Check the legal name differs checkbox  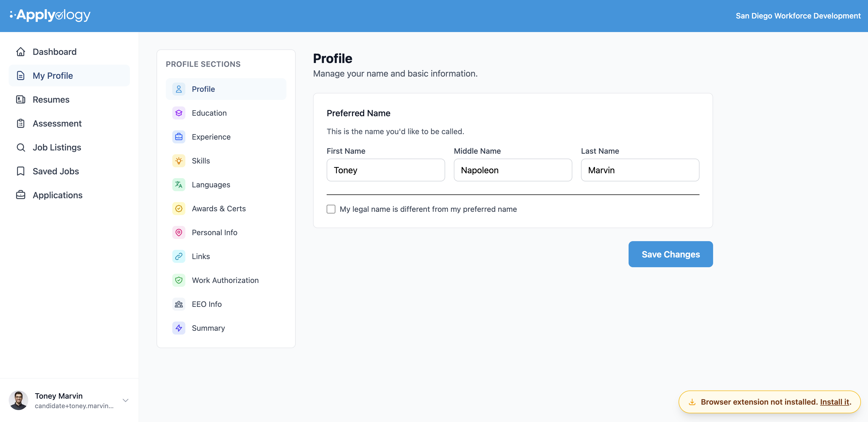(x=331, y=209)
